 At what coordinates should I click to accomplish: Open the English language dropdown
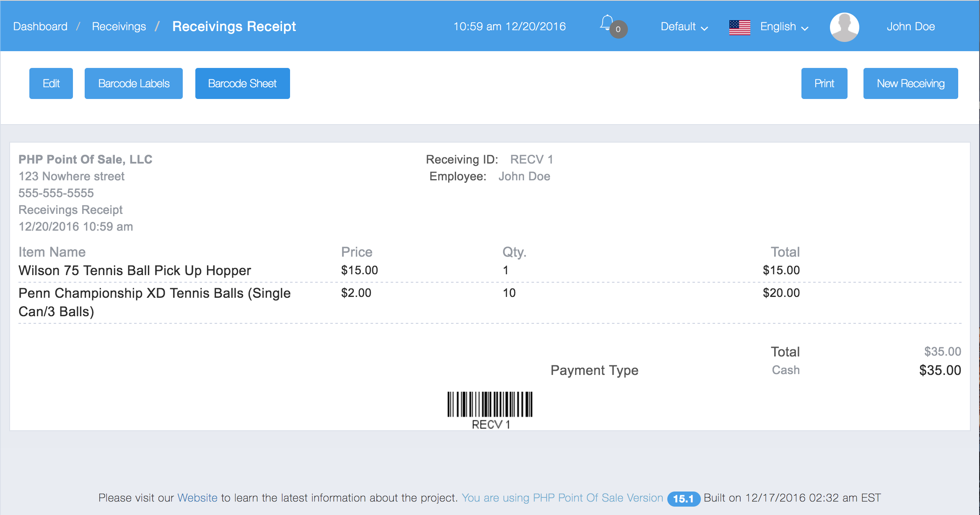[784, 26]
